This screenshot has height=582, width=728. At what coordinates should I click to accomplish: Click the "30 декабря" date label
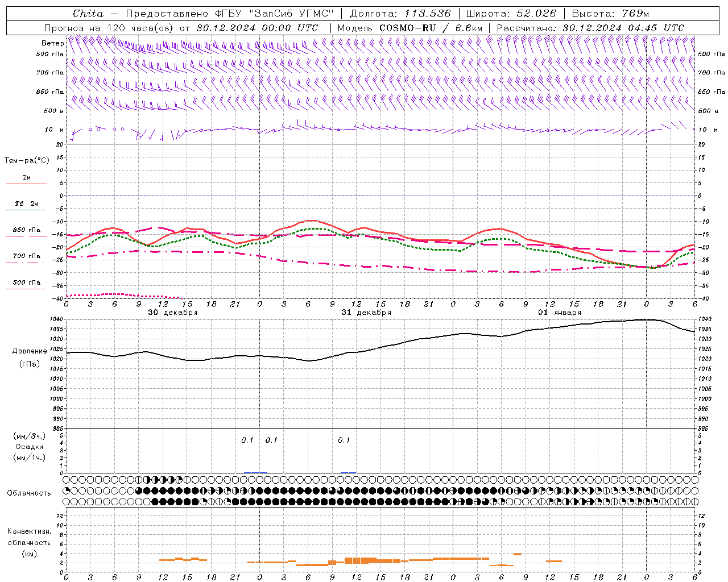point(173,313)
